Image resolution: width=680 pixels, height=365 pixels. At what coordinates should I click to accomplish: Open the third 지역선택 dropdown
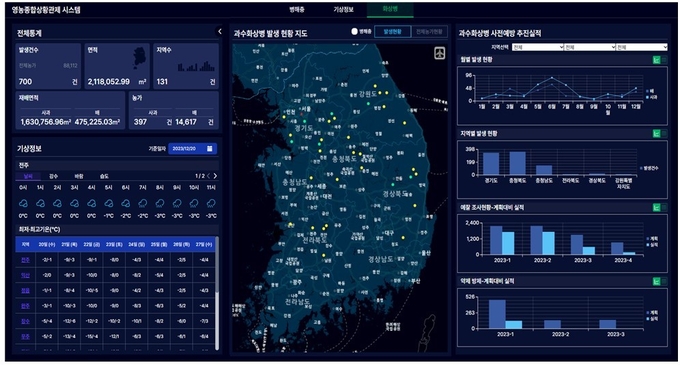coord(642,47)
